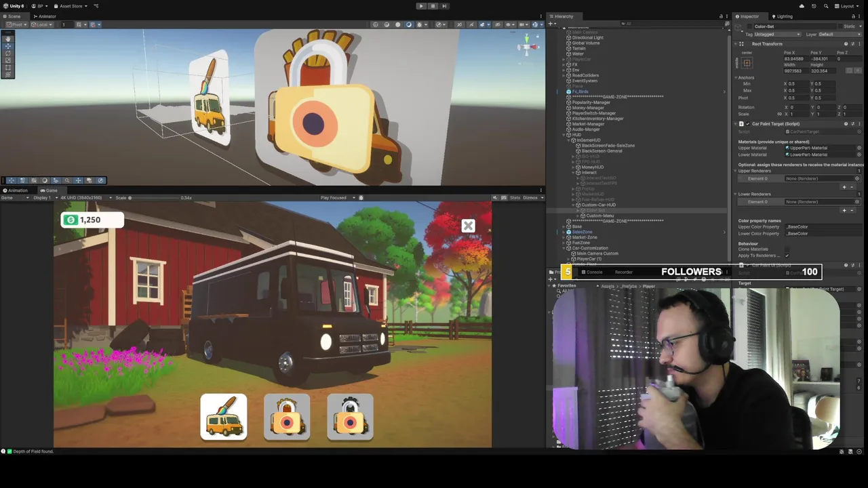Click the paint truck button in Game view
Image resolution: width=868 pixels, height=488 pixels.
pyautogui.click(x=224, y=417)
